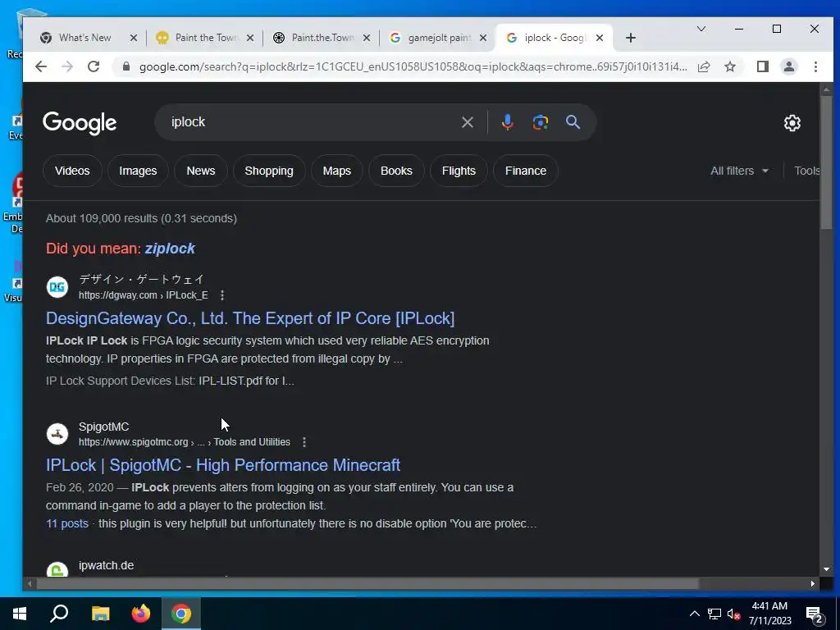Select the Books filter
The image size is (840, 630).
click(396, 171)
